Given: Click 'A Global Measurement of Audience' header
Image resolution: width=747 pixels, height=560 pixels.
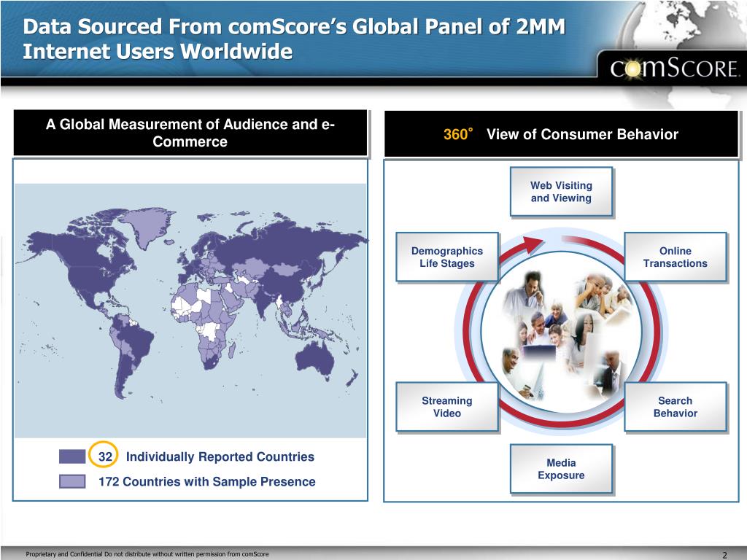Looking at the screenshot, I should pos(190,133).
